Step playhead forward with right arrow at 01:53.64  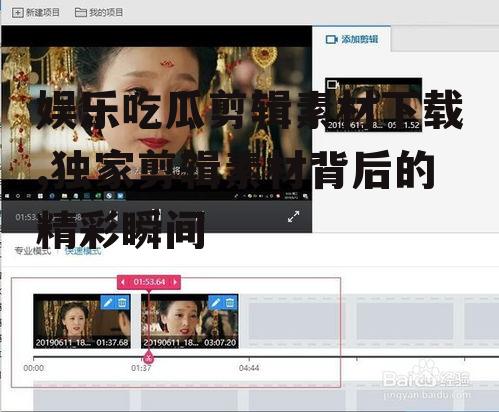coord(175,282)
